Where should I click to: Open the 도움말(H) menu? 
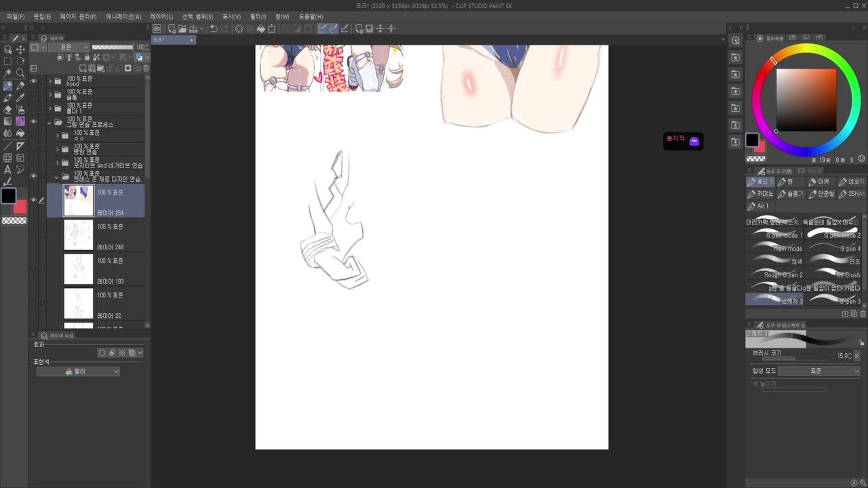tap(311, 17)
